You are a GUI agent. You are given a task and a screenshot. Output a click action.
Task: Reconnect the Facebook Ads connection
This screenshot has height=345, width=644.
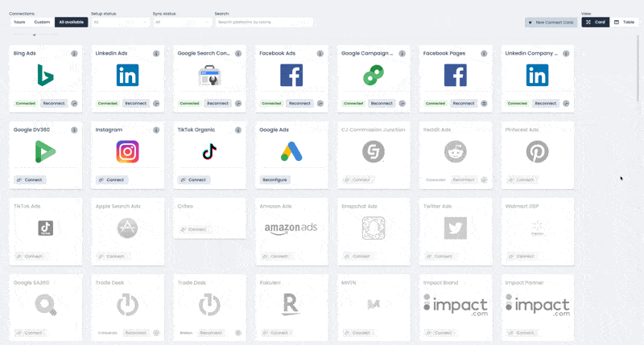coord(299,104)
